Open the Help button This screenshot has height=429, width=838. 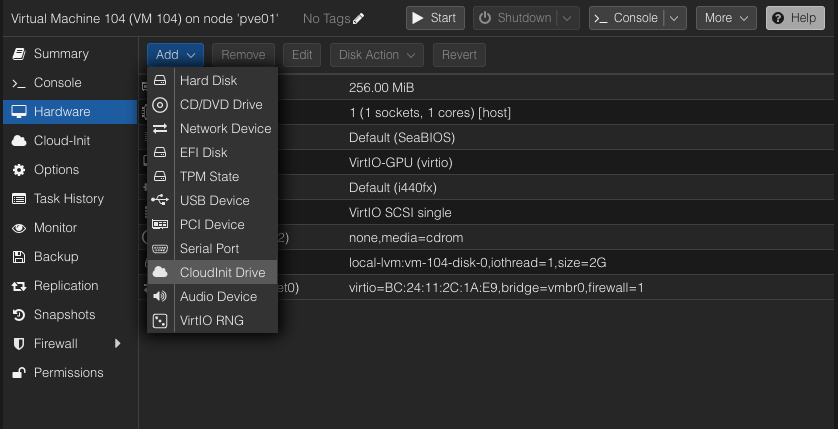point(790,18)
